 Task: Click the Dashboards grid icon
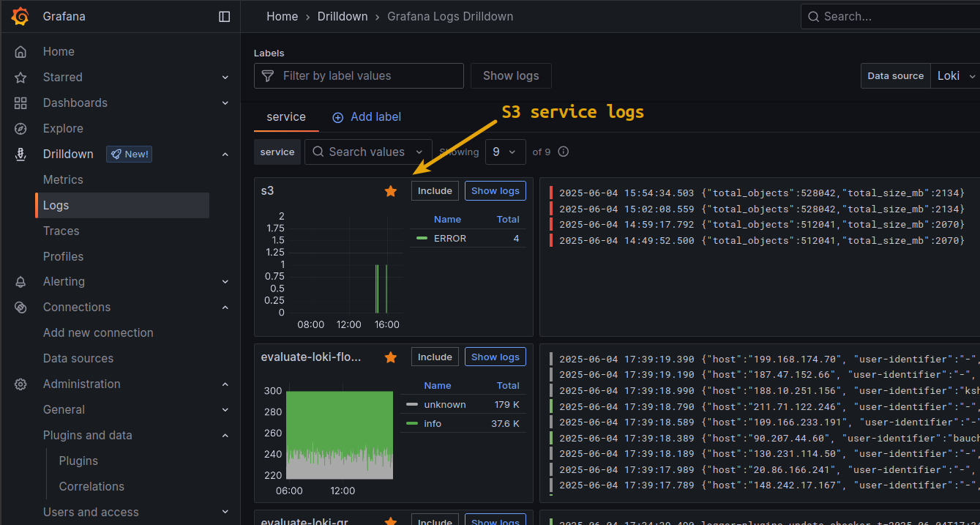[20, 103]
